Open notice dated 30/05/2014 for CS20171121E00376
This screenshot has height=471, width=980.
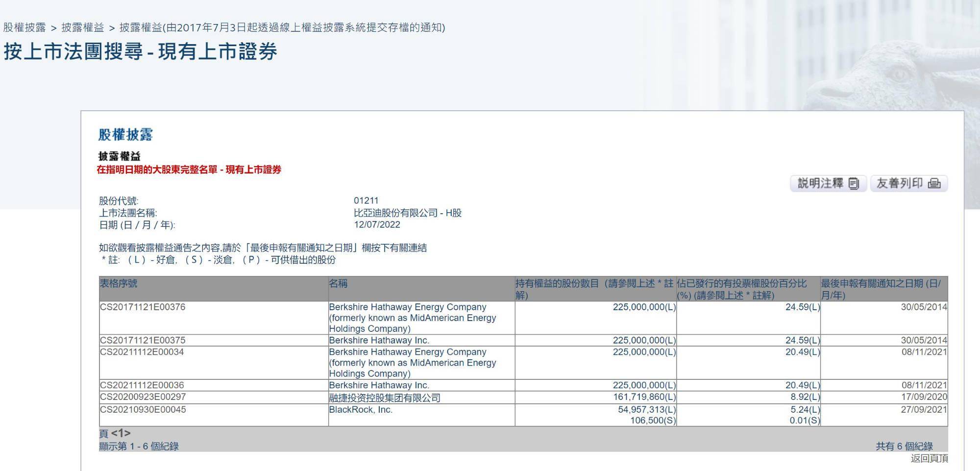(924, 307)
